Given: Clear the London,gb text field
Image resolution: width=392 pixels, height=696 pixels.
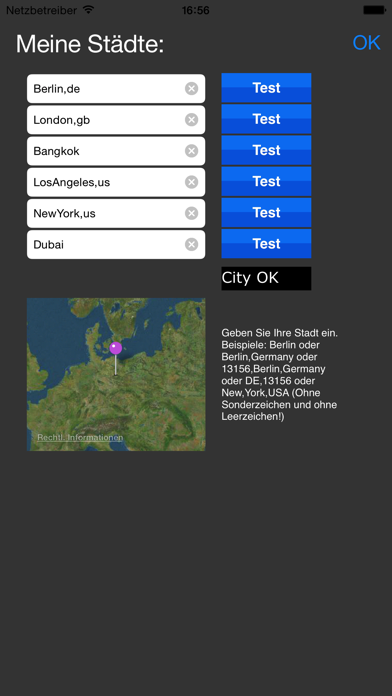Looking at the screenshot, I should pyautogui.click(x=191, y=120).
